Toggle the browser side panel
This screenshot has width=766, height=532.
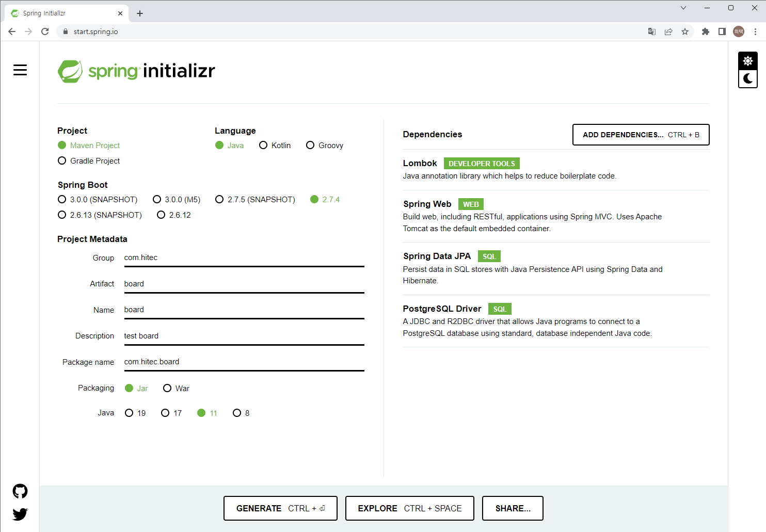click(x=722, y=31)
